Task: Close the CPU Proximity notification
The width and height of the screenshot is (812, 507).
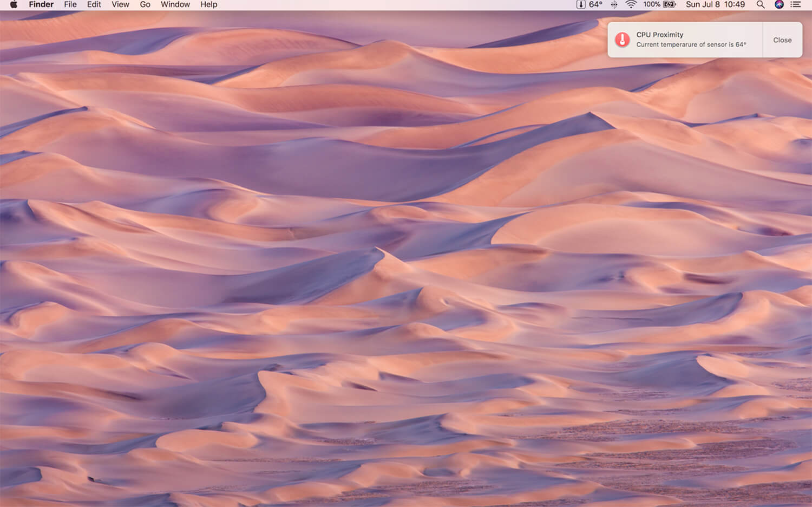Action: click(x=782, y=40)
